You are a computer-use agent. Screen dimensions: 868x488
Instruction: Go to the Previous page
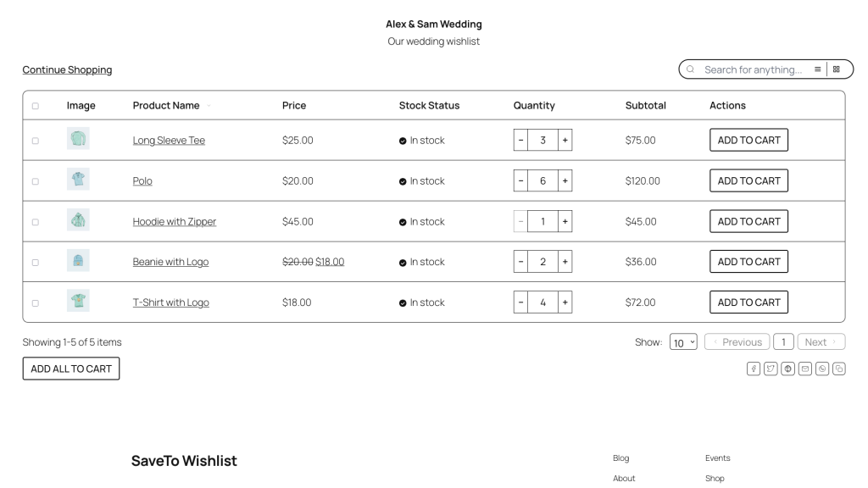point(737,342)
